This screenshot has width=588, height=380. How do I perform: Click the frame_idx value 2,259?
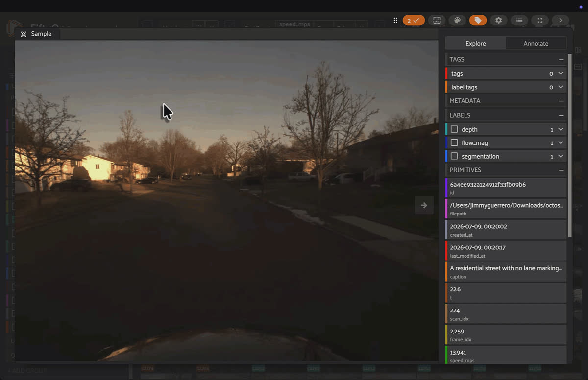click(458, 332)
